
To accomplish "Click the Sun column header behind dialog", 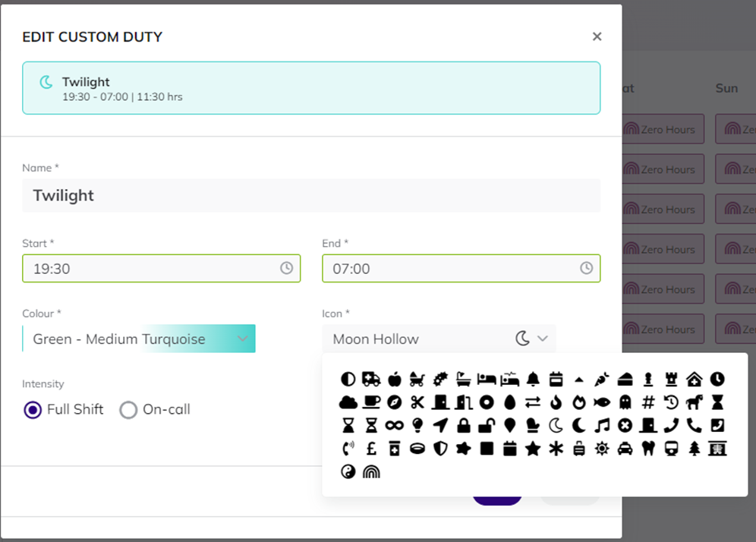I will [x=726, y=88].
